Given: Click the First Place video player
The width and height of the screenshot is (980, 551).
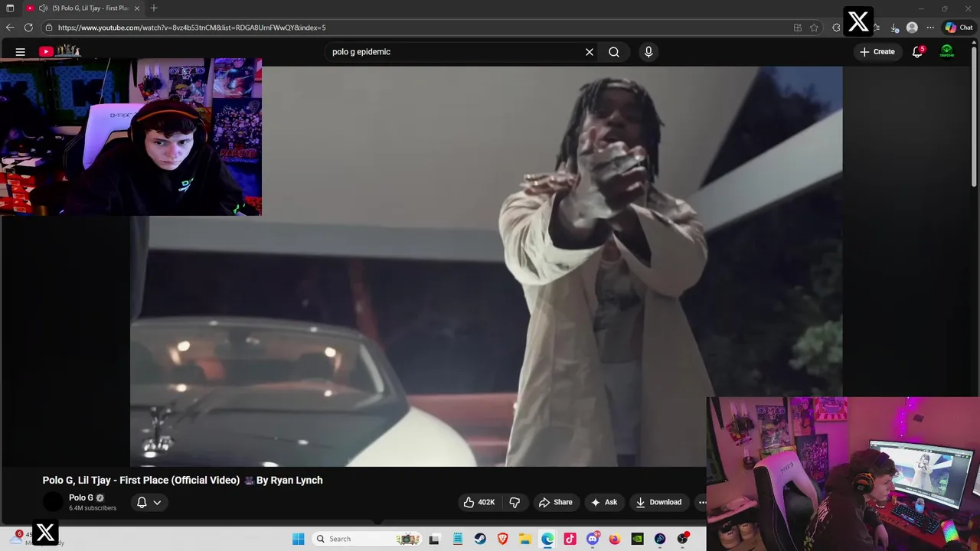Looking at the screenshot, I should point(486,266).
